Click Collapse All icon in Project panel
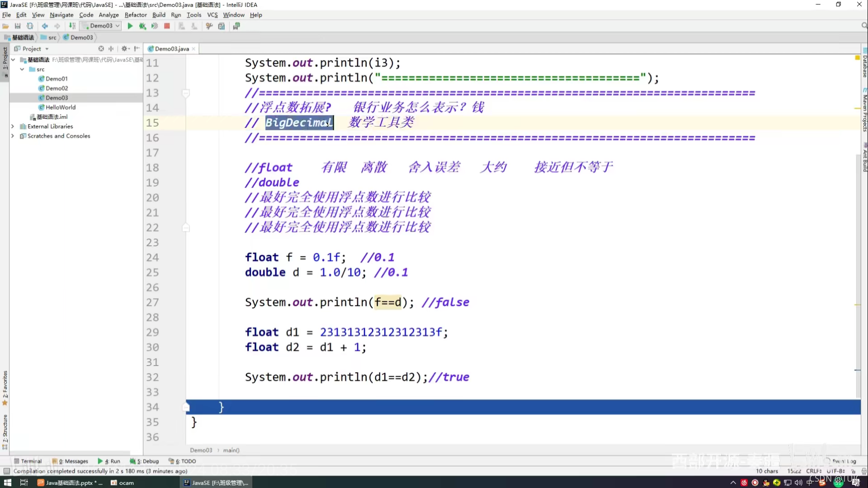The image size is (868, 488). (111, 49)
